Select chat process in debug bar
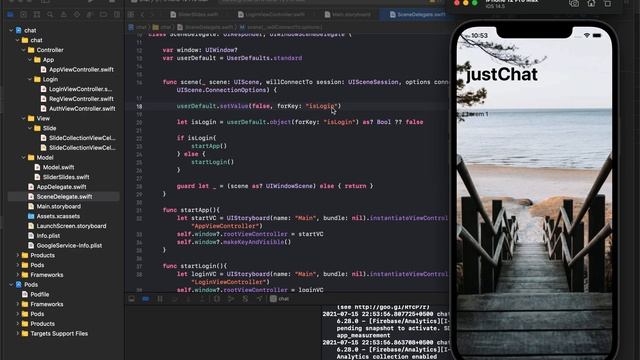The image size is (640, 360). tap(280, 299)
